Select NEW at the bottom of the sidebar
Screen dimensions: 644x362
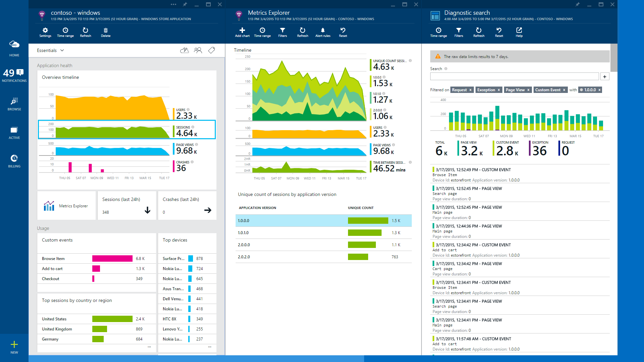pos(14,347)
